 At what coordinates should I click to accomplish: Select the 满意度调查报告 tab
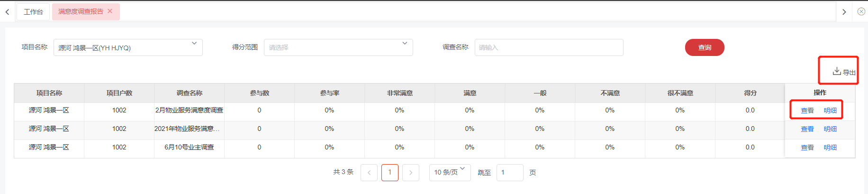pos(81,11)
